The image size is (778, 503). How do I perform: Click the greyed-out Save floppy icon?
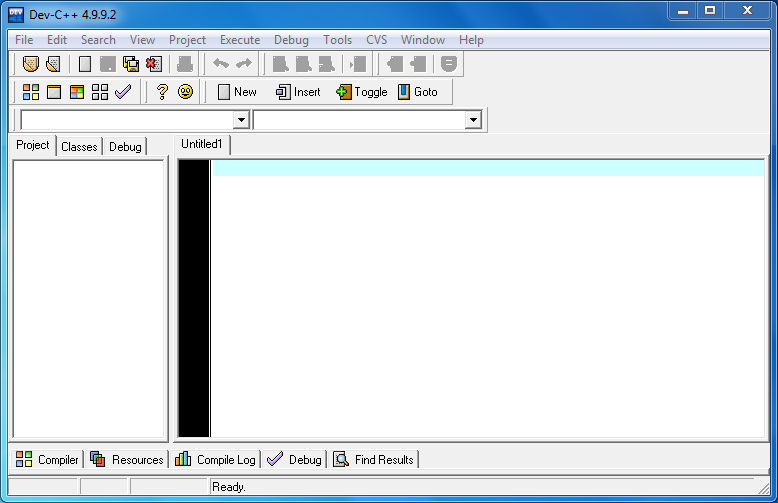pyautogui.click(x=108, y=64)
